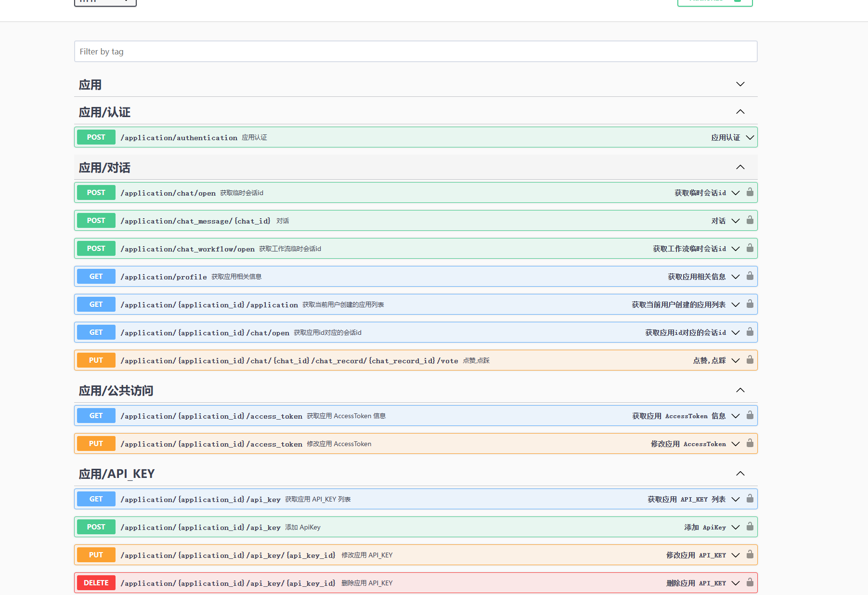
Task: Click lock on POST chat_workflow/open endpoint
Action: point(750,248)
